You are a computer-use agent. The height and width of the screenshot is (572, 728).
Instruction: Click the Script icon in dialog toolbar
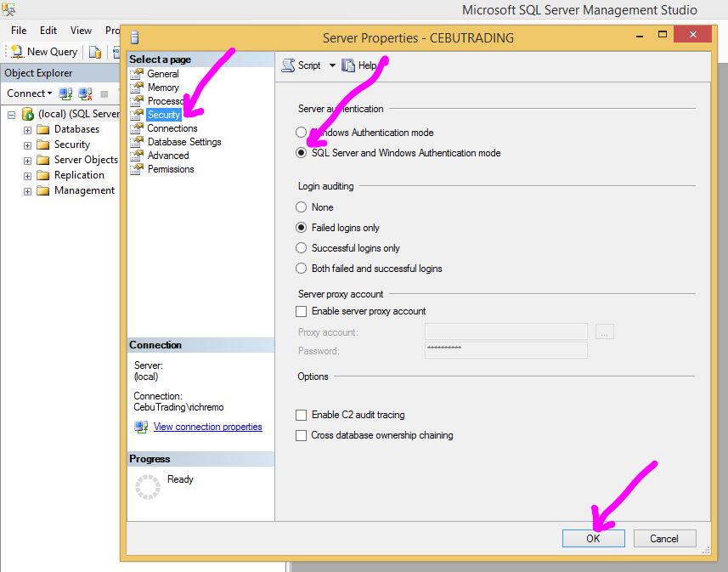[x=289, y=65]
